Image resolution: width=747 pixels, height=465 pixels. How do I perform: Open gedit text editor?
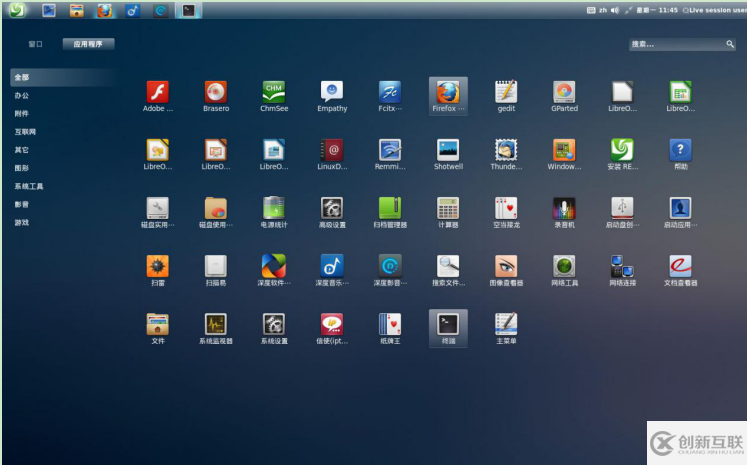[x=506, y=92]
